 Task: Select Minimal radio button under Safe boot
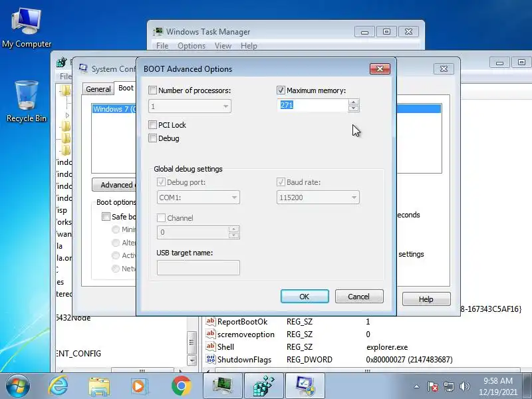pos(116,229)
